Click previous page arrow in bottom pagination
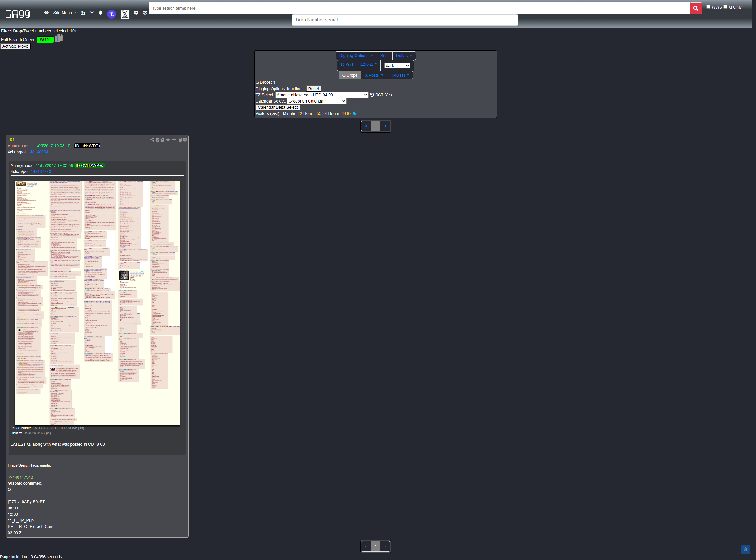The image size is (756, 560). 366,546
